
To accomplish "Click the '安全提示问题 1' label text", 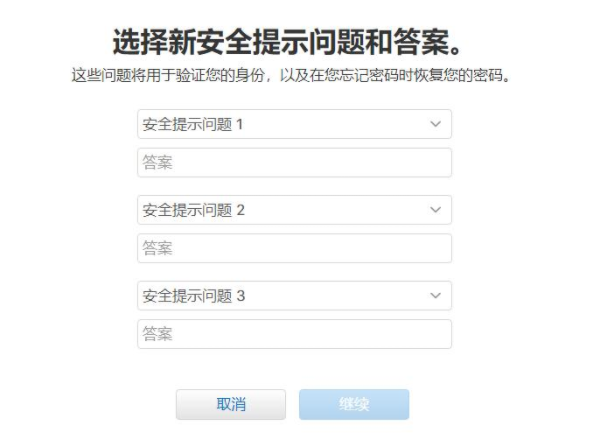I will pyautogui.click(x=194, y=125).
